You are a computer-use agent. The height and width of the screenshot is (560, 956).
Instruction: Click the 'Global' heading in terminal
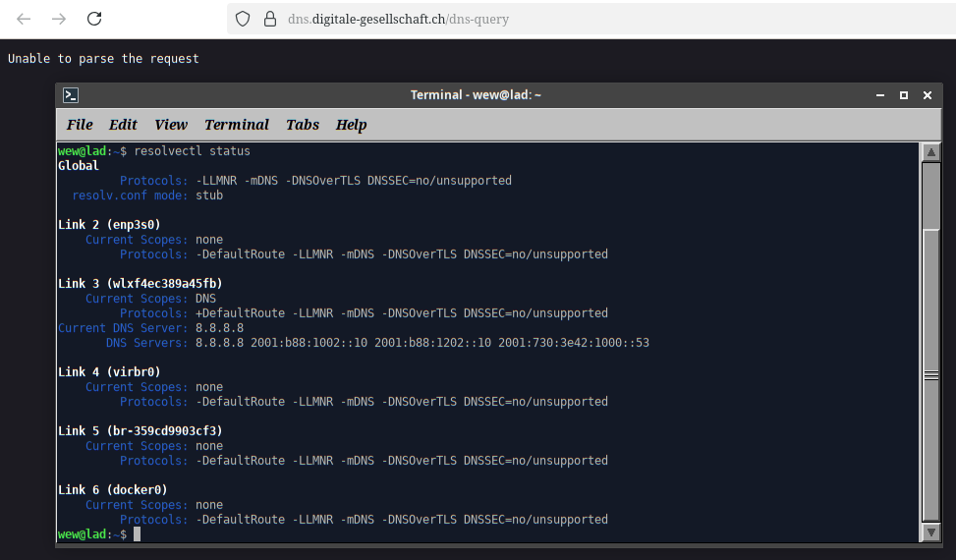(x=78, y=166)
